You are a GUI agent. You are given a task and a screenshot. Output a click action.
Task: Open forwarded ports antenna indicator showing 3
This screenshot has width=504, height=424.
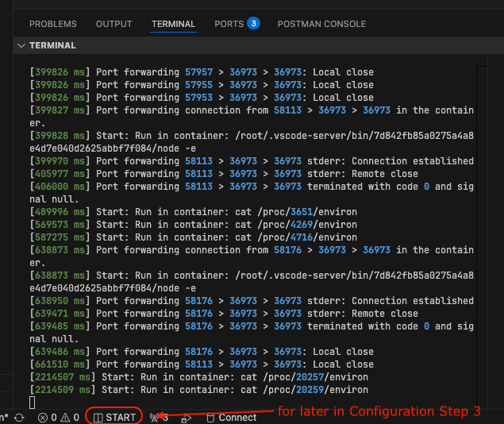[x=159, y=418]
